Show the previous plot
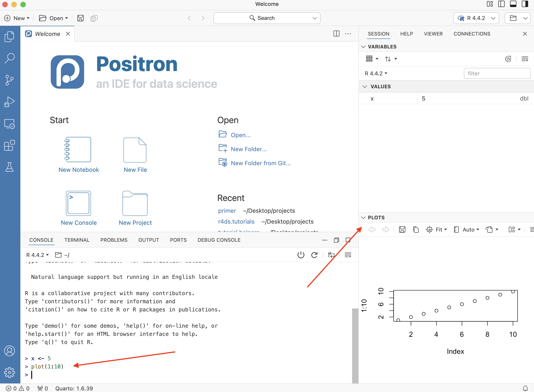 [x=372, y=229]
